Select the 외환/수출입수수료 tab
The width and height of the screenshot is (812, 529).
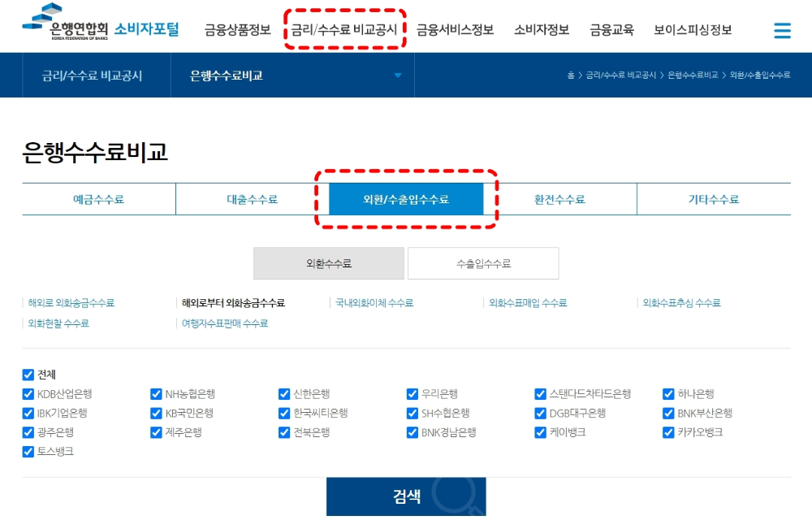pyautogui.click(x=406, y=199)
